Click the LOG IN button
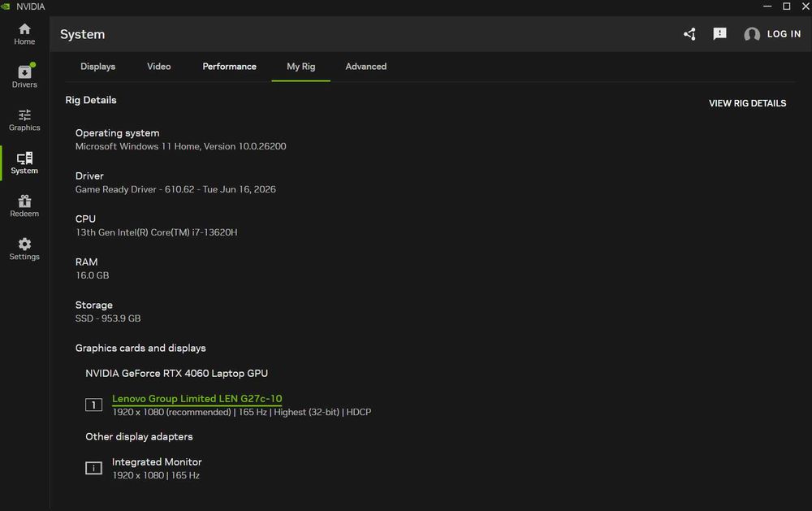Image resolution: width=812 pixels, height=511 pixels. click(784, 34)
